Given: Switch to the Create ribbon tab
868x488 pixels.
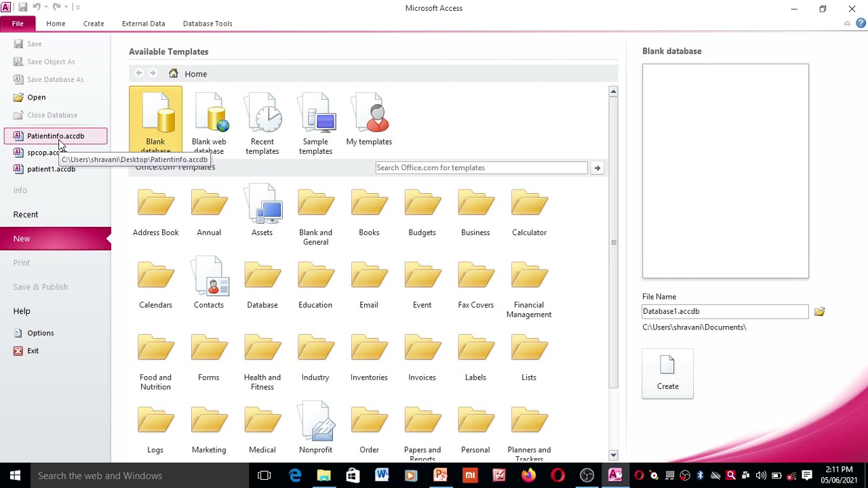Looking at the screenshot, I should (x=94, y=24).
